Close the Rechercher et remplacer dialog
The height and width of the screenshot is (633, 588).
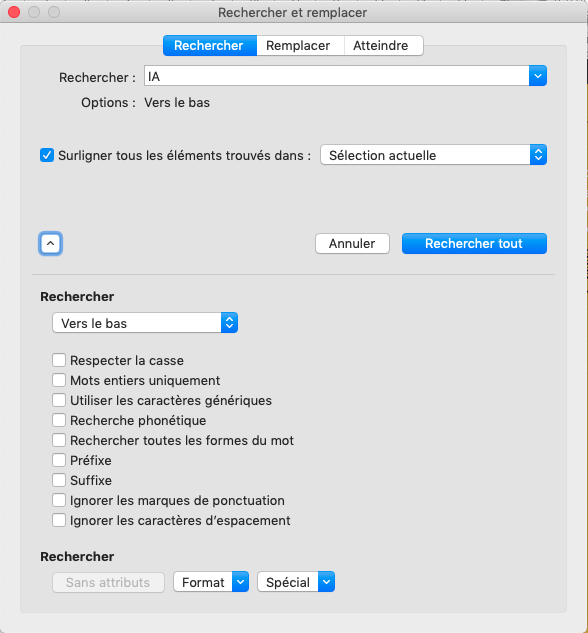point(14,13)
